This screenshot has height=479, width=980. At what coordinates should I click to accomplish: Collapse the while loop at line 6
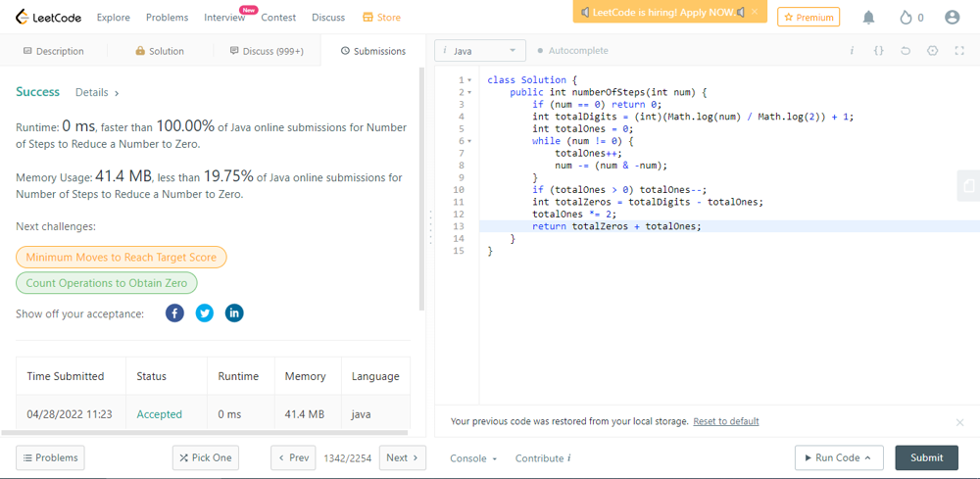[x=469, y=141]
